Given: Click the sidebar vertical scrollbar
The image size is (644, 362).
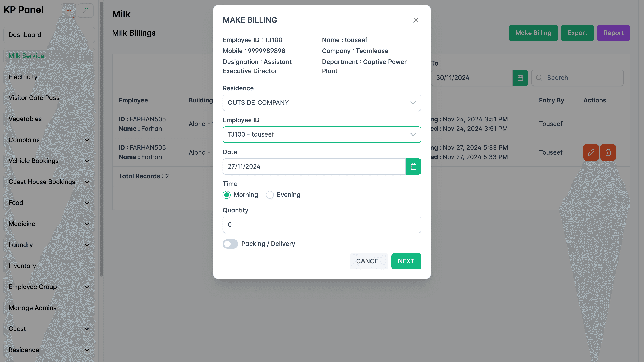Looking at the screenshot, I should (101, 139).
